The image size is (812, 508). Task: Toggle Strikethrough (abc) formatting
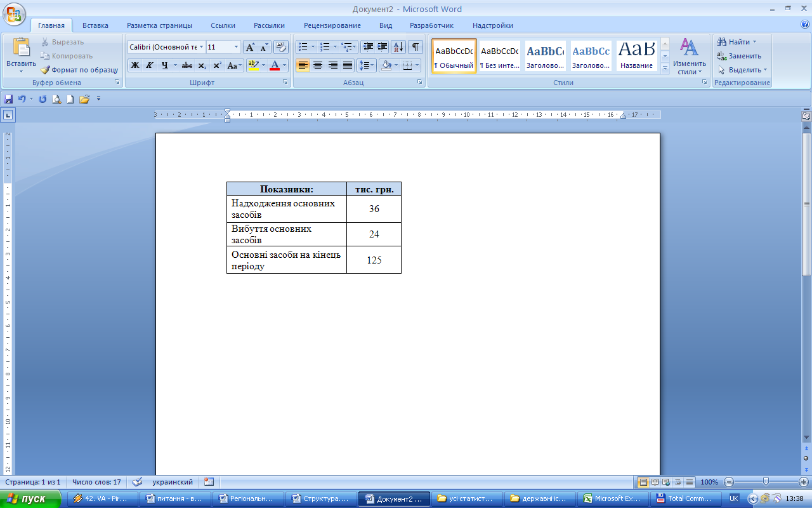(x=187, y=65)
